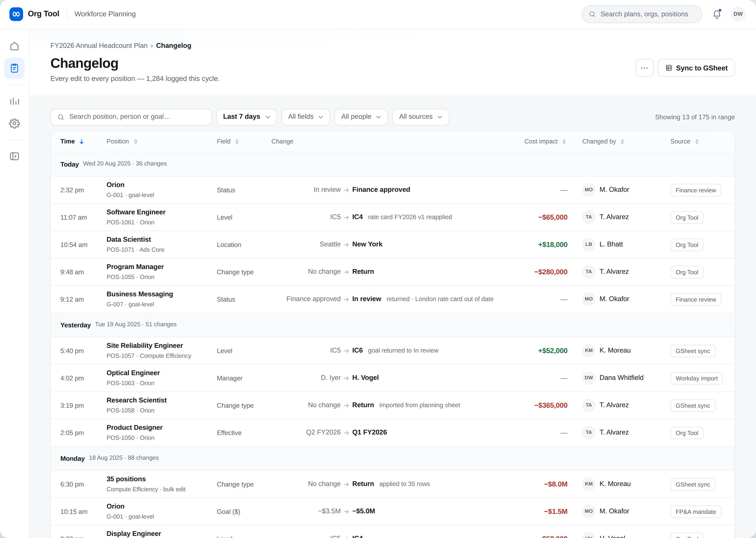The width and height of the screenshot is (756, 538).
Task: Click TA avatar in Product Designer row
Action: (x=589, y=433)
